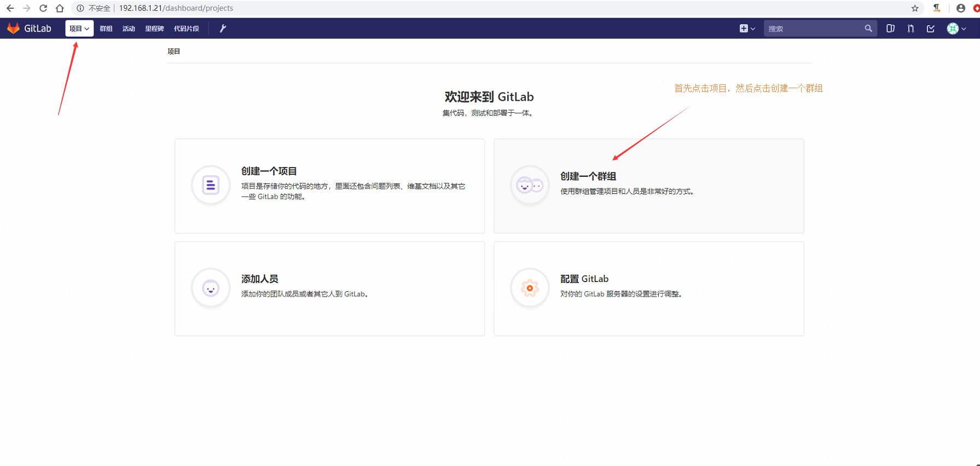Open the to-do list icon

[931, 28]
